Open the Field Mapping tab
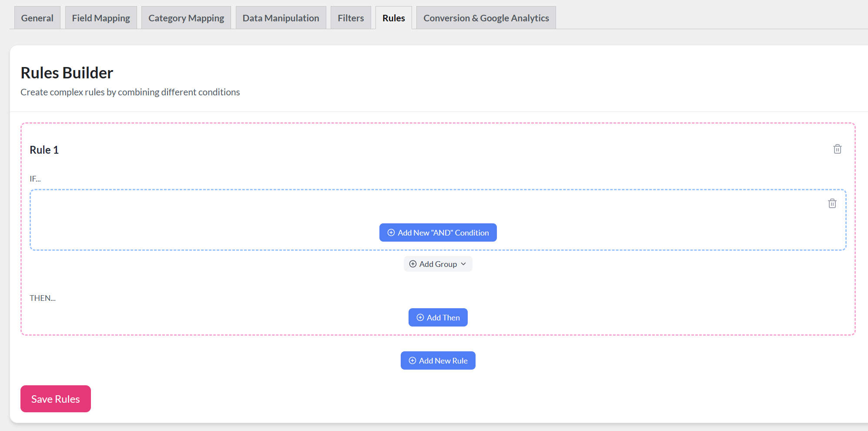This screenshot has height=431, width=868. pyautogui.click(x=101, y=18)
